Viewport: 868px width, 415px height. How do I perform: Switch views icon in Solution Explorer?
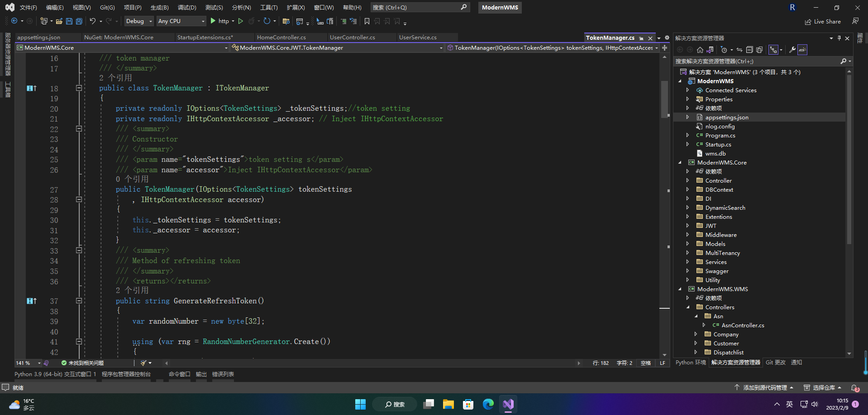[710, 50]
